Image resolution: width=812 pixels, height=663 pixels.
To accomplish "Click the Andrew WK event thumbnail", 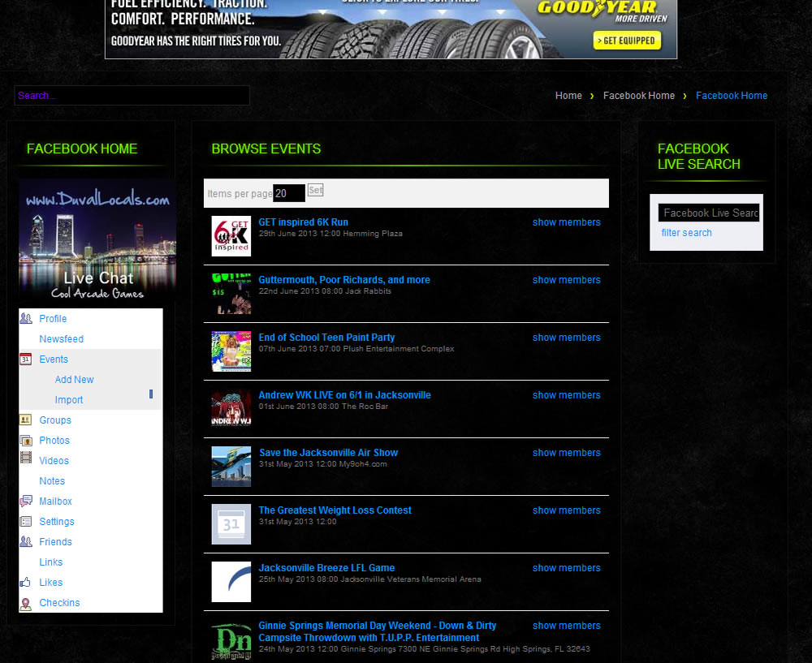I will [231, 409].
